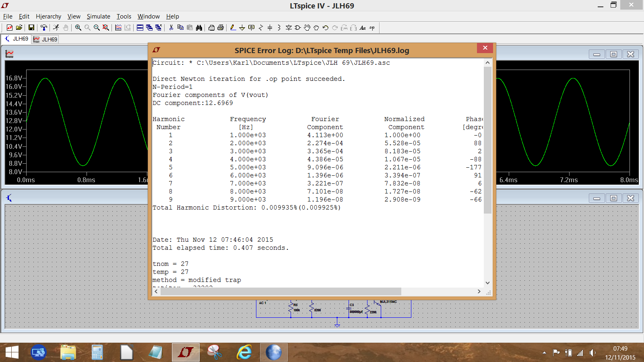Screen dimensions: 644x362
Task: Open the View menu
Action: click(x=74, y=16)
